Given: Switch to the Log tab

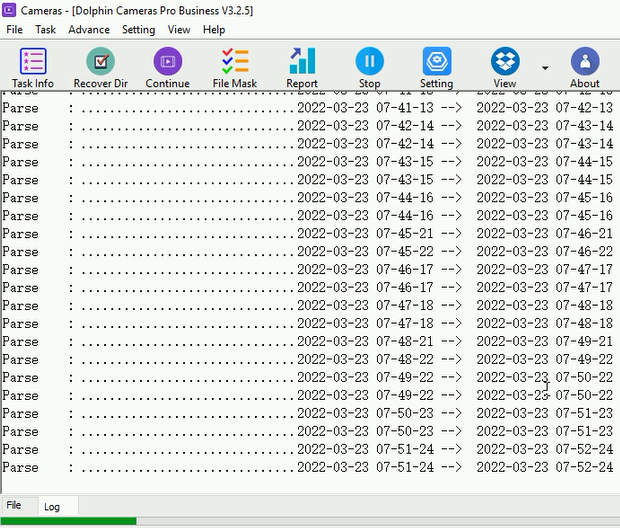Looking at the screenshot, I should pos(52,507).
